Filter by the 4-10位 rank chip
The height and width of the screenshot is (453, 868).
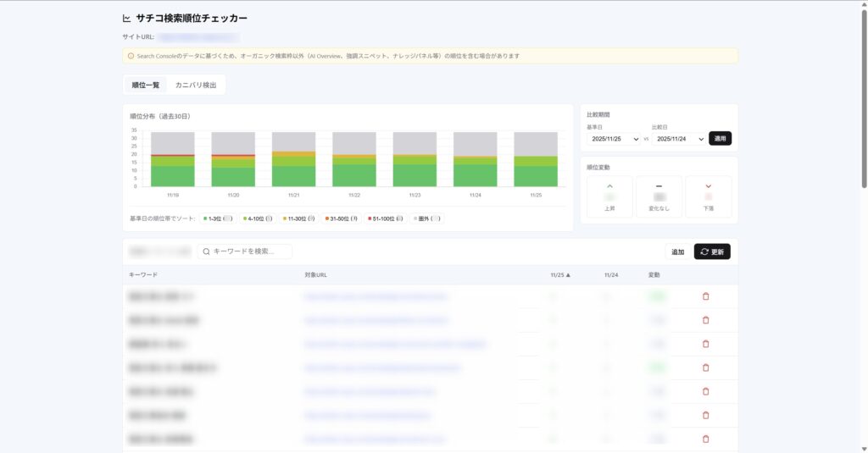pyautogui.click(x=258, y=219)
